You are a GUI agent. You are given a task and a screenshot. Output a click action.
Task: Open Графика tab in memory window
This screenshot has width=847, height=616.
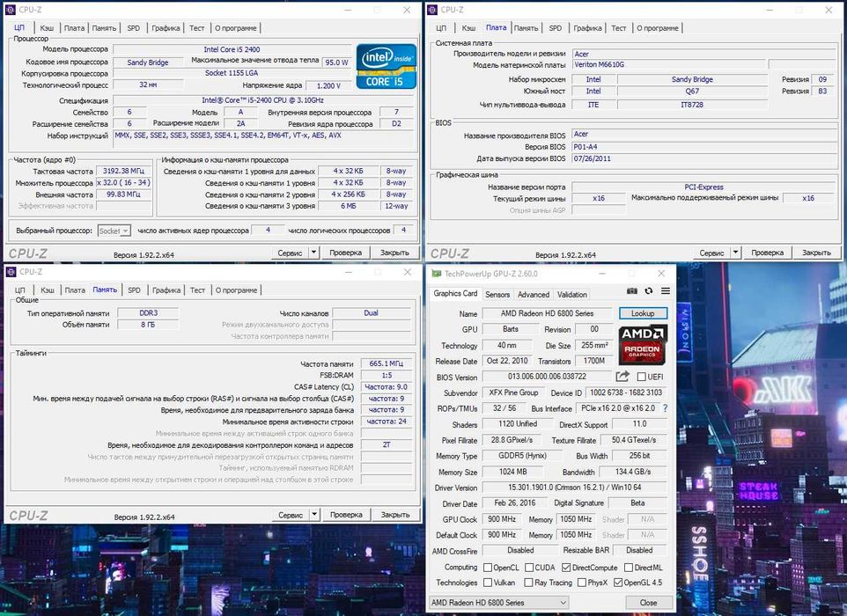point(166,290)
